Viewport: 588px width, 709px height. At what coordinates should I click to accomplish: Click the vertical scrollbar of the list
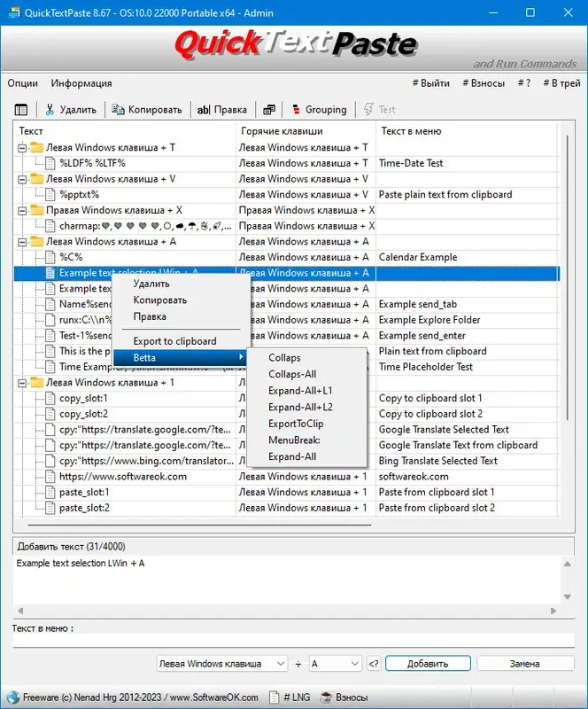click(x=568, y=277)
